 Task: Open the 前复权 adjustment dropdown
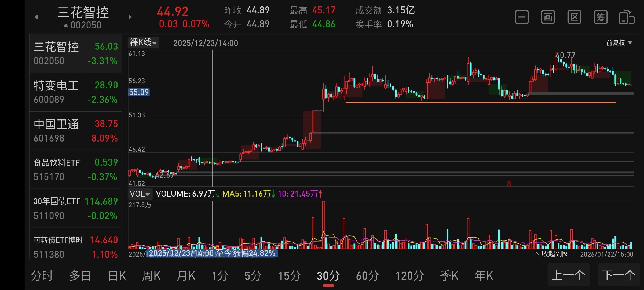619,43
